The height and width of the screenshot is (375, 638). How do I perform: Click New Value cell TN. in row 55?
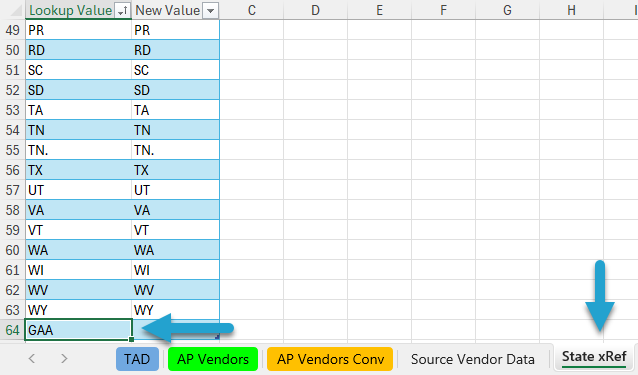click(x=175, y=150)
